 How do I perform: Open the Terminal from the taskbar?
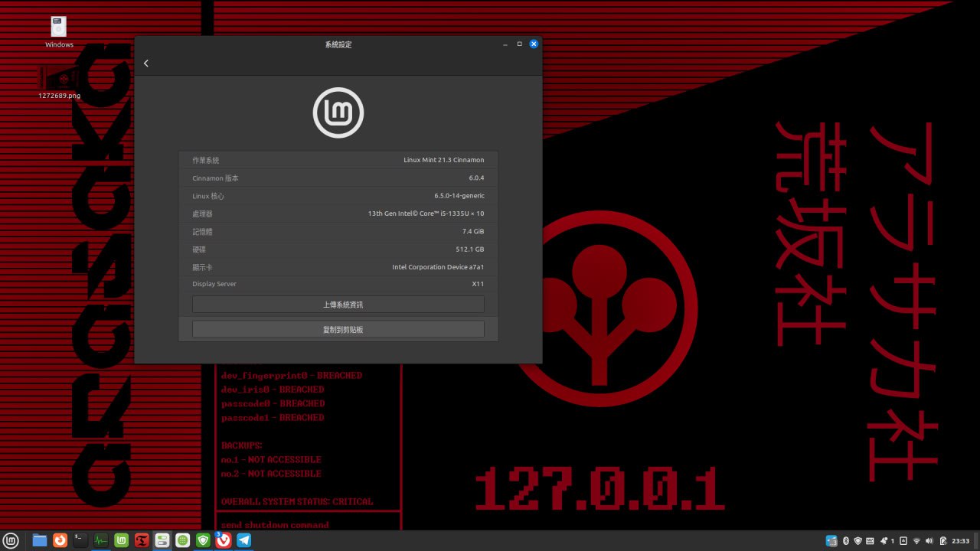click(80, 540)
